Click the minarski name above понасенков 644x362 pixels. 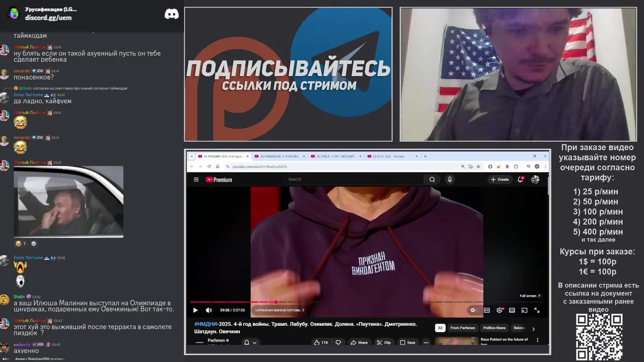tap(22, 71)
